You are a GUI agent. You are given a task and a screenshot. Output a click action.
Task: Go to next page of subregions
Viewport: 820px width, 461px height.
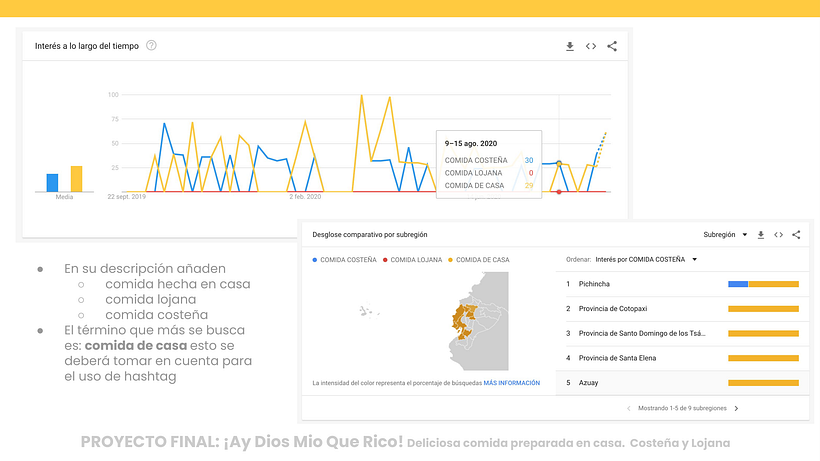pos(737,408)
